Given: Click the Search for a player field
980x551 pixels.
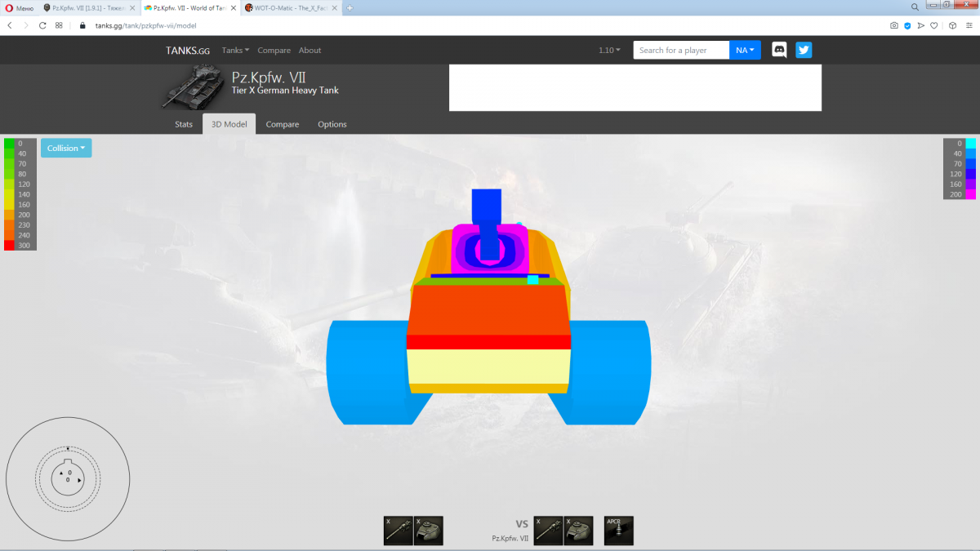Looking at the screenshot, I should (x=681, y=50).
